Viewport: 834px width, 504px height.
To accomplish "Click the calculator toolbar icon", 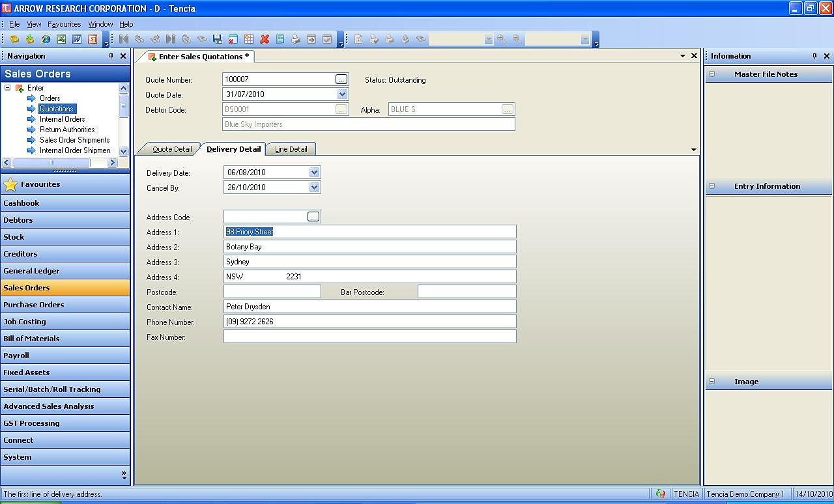I will 280,39.
